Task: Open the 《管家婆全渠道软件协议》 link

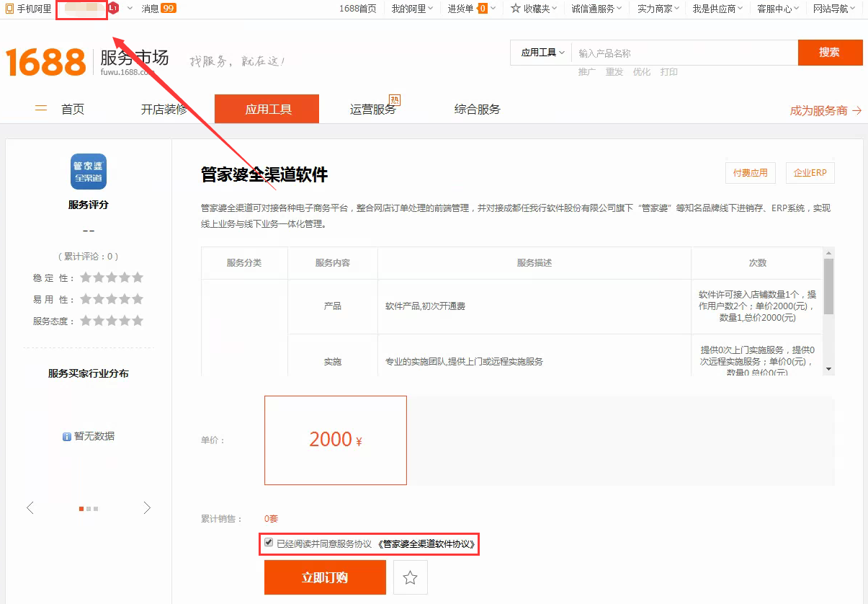Action: (x=426, y=544)
